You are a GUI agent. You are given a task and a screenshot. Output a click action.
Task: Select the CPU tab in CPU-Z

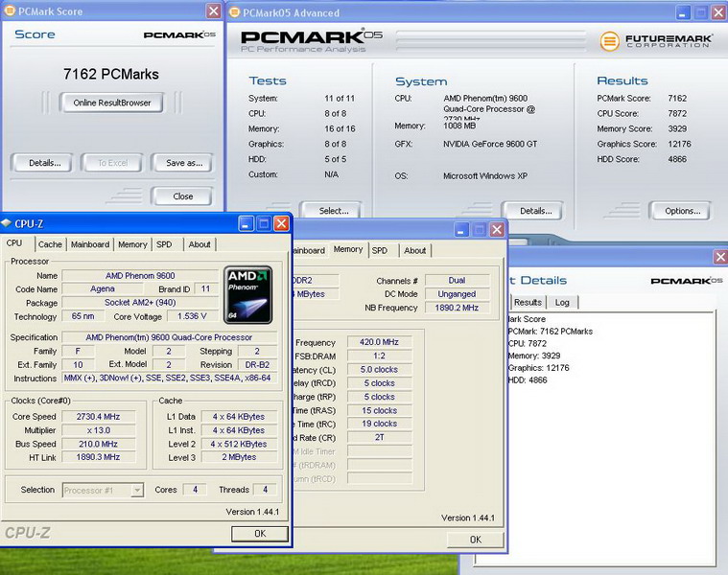point(14,243)
